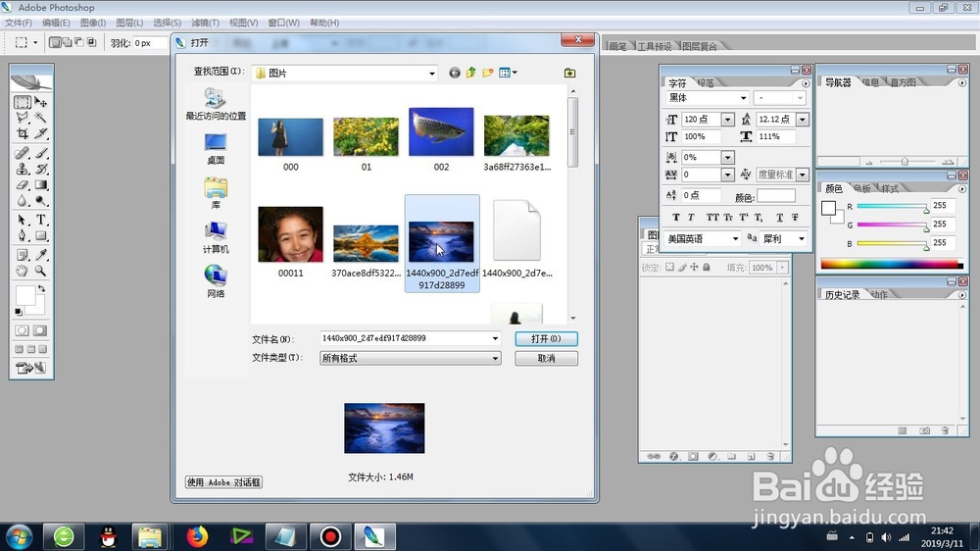Open the 犀利 anti-aliasing dropdown
This screenshot has height=551, width=980.
(802, 239)
